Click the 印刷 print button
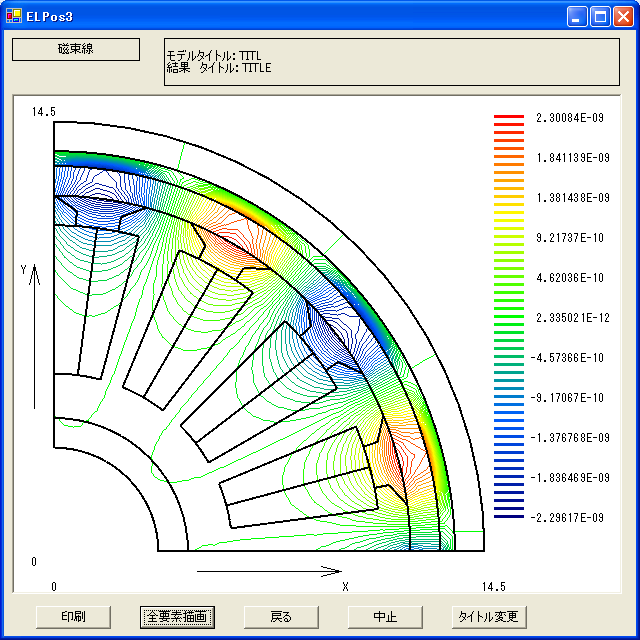The height and width of the screenshot is (640, 640). click(x=73, y=617)
